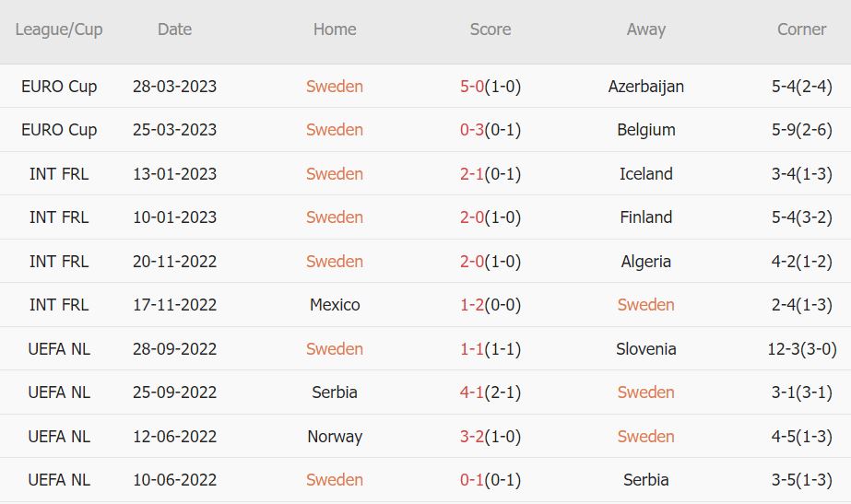Click Sweden in the 28-03-2023 row
This screenshot has width=851, height=504.
pyautogui.click(x=335, y=87)
